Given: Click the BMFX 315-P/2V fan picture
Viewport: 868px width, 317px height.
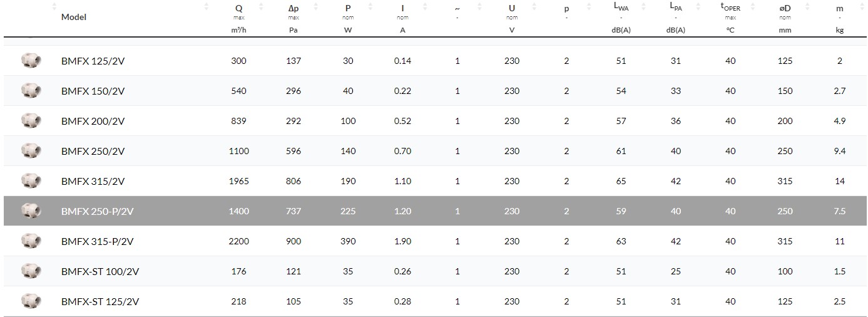Looking at the screenshot, I should pos(31,241).
